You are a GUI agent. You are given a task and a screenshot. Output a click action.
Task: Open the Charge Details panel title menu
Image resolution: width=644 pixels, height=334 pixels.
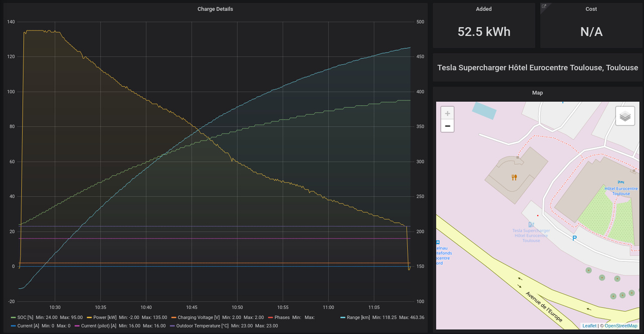click(x=215, y=9)
